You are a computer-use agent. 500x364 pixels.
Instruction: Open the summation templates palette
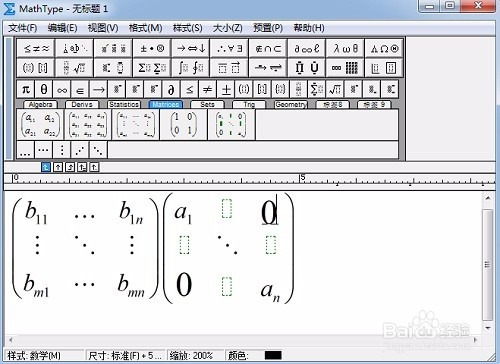(x=152, y=68)
